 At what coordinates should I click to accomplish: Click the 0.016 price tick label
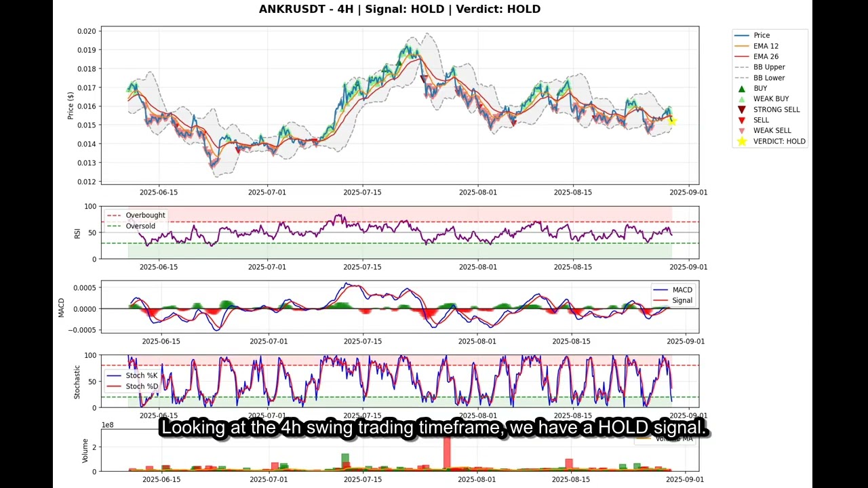86,106
